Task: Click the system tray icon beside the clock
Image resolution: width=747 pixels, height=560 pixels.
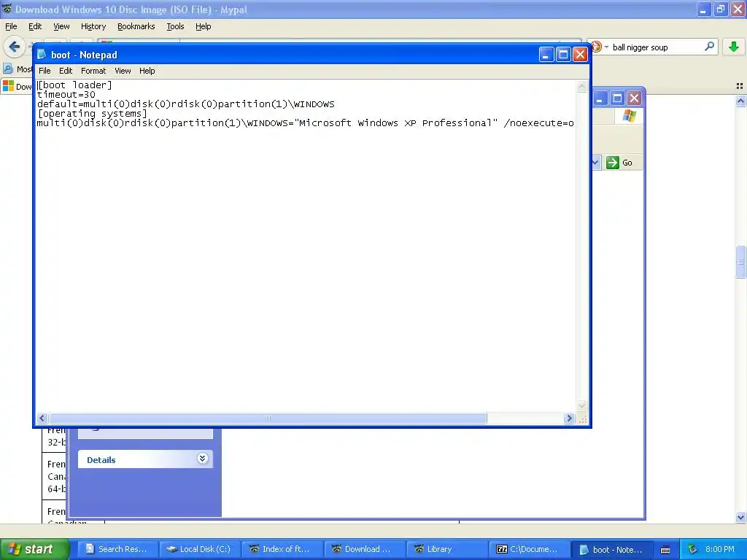Action: point(692,549)
